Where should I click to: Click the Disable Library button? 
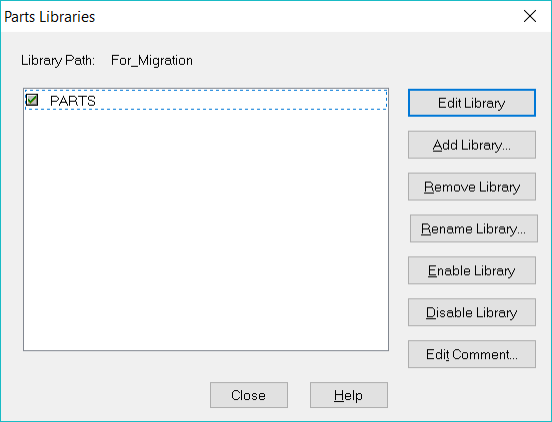(x=472, y=312)
